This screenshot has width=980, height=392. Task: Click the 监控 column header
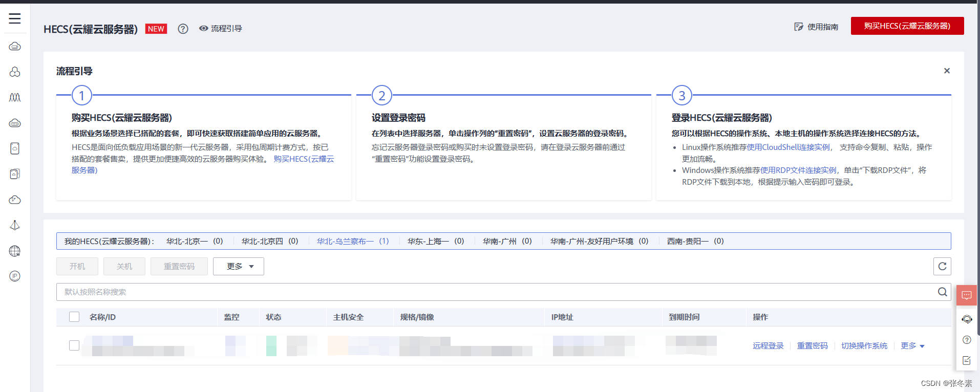click(232, 317)
